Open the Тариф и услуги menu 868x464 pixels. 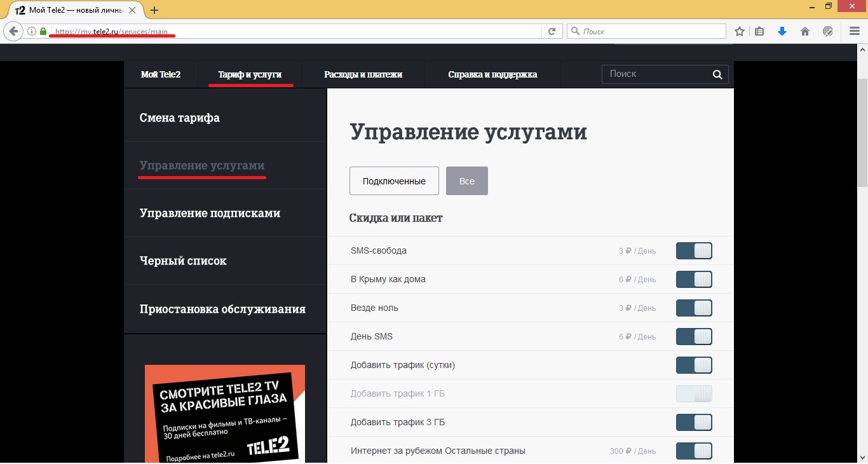pos(250,74)
